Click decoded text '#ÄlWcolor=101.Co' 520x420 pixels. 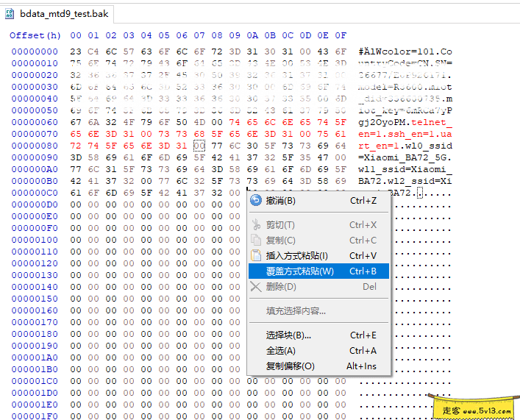pyautogui.click(x=405, y=51)
